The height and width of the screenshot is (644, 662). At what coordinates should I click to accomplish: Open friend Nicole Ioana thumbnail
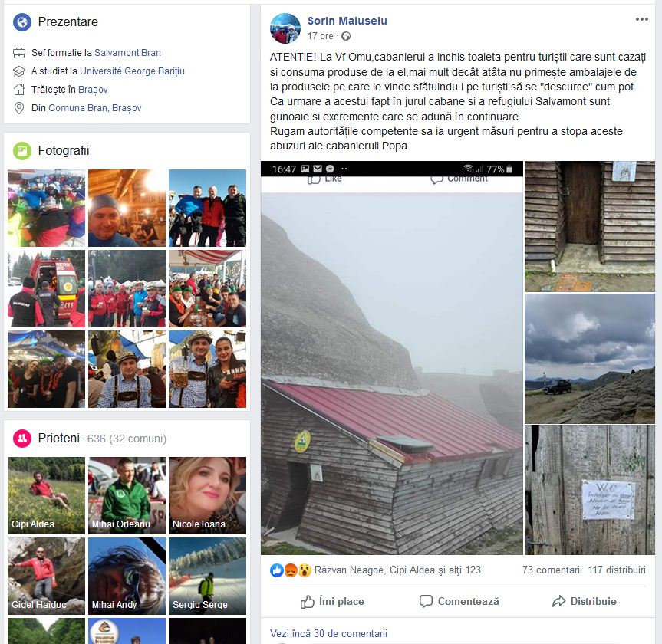click(207, 495)
